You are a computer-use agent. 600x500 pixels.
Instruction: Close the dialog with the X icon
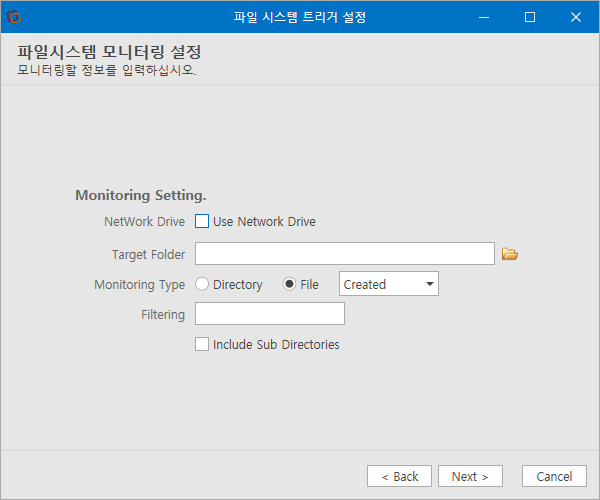(x=576, y=17)
